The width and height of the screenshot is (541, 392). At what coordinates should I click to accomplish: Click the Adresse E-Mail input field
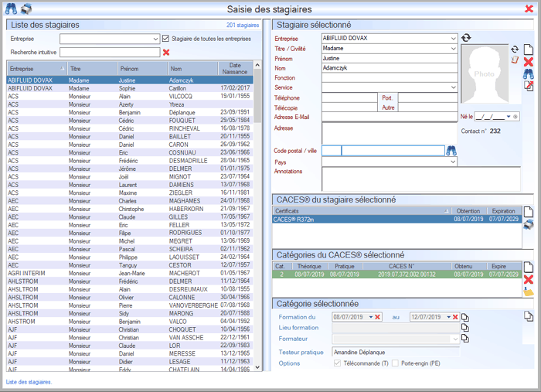point(390,117)
